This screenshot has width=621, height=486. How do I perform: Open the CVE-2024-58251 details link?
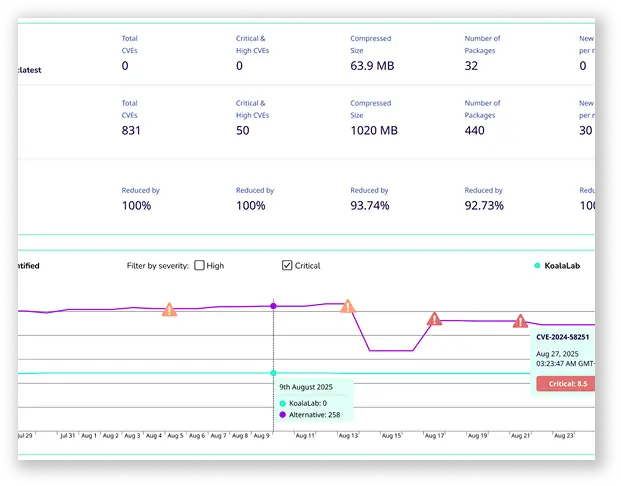[x=564, y=338]
